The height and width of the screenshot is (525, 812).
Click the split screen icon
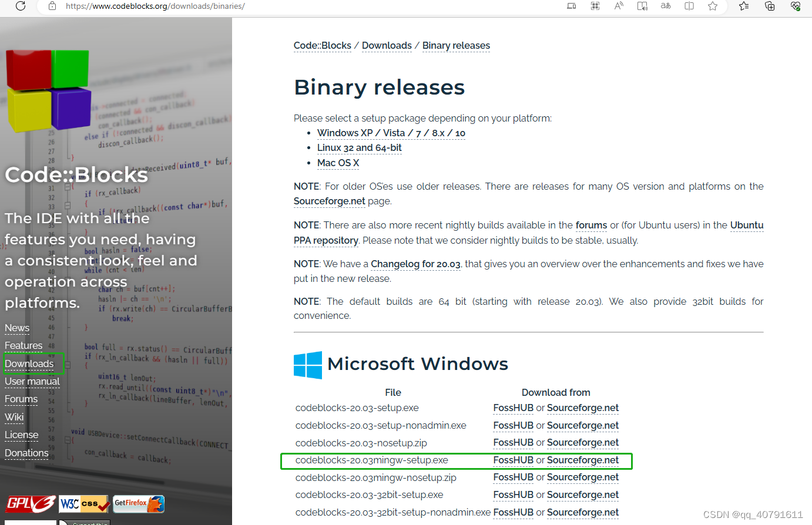point(689,6)
